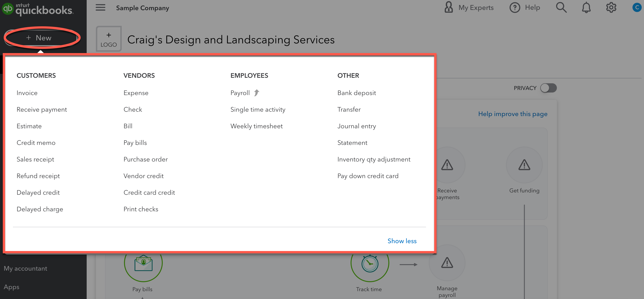Open My accountant in sidebar
This screenshot has width=644, height=299.
point(25,269)
